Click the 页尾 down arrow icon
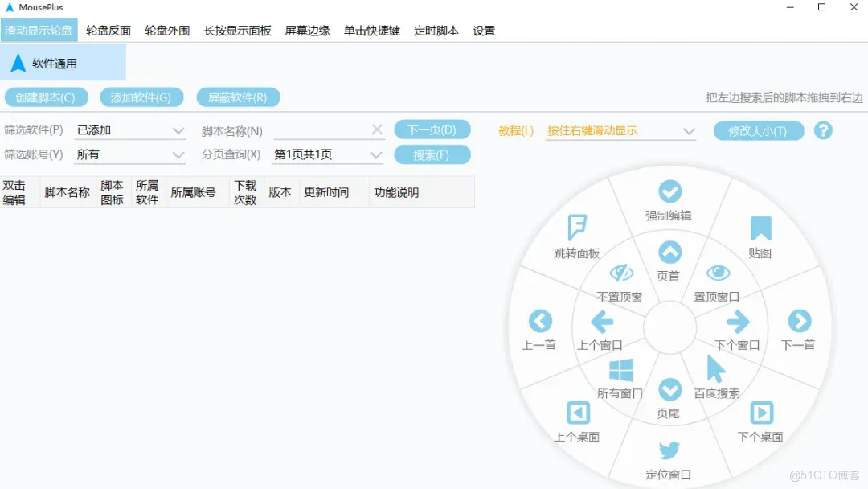Screen dimensions: 868x489 point(670,391)
